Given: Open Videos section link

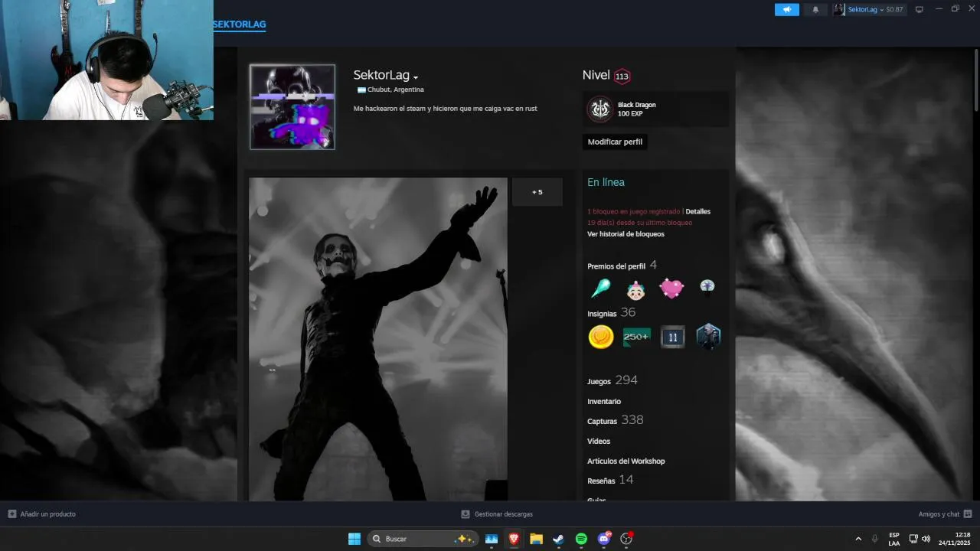Looking at the screenshot, I should tap(599, 441).
